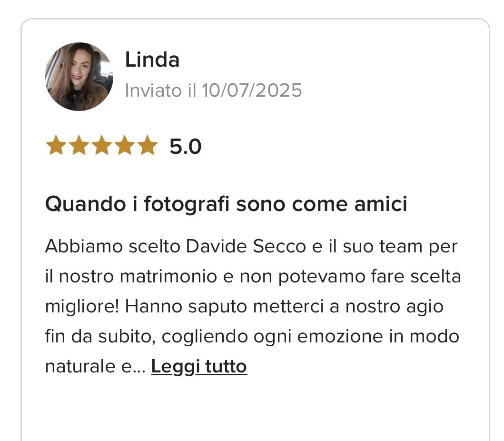This screenshot has height=441, width=504.
Task: Open the review title Quando i fotografi sono come amici
Action: [226, 204]
